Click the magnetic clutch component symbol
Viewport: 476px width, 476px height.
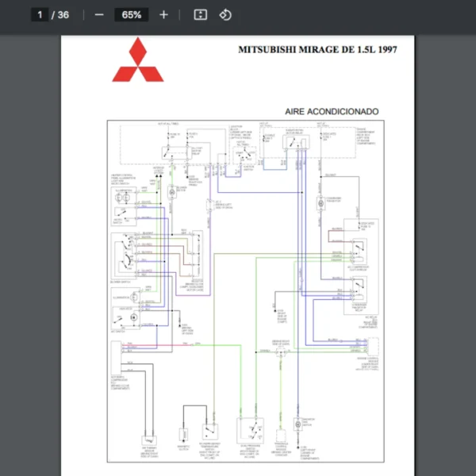[183, 436]
